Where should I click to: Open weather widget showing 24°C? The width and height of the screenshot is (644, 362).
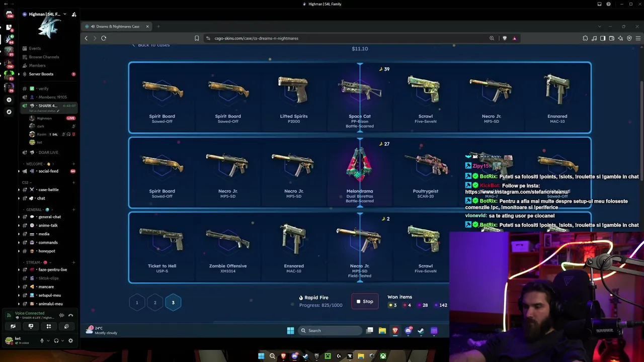point(102,330)
